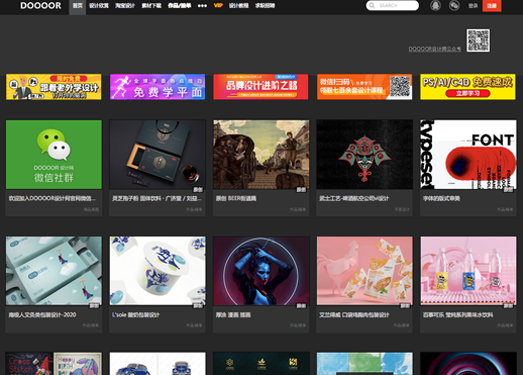Click the title under the samurai mask
The width and height of the screenshot is (523, 375).
click(x=354, y=199)
